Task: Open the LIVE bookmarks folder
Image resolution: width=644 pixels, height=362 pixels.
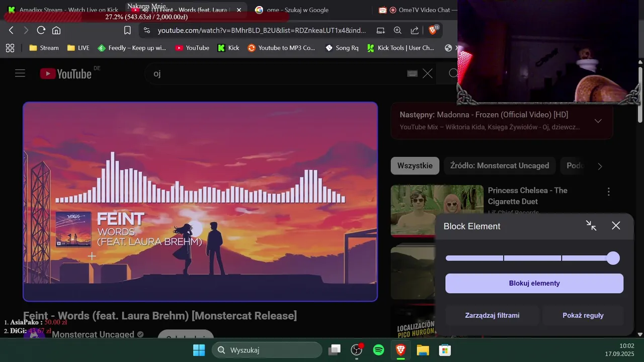Action: coord(78,48)
